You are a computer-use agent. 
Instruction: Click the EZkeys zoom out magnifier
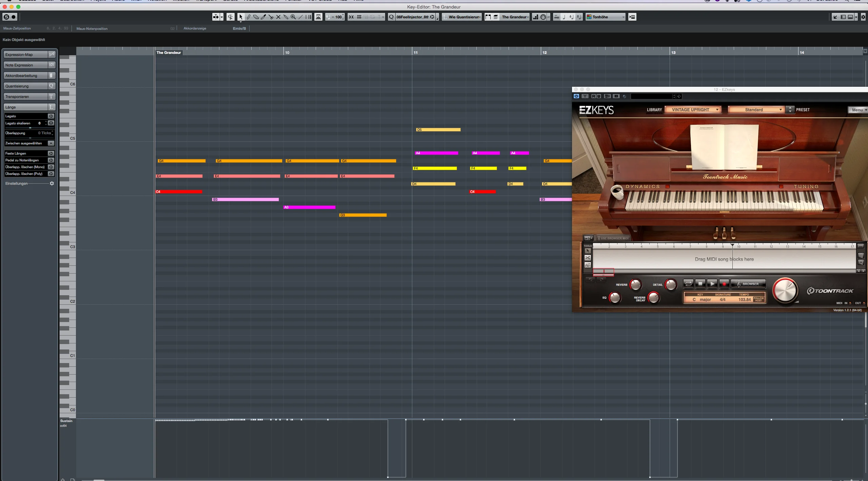click(861, 262)
